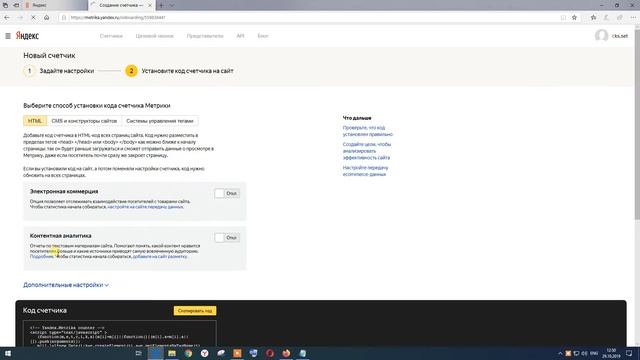Go to step 1 Задайте настройки
The width and height of the screenshot is (640, 360).
click(59, 71)
